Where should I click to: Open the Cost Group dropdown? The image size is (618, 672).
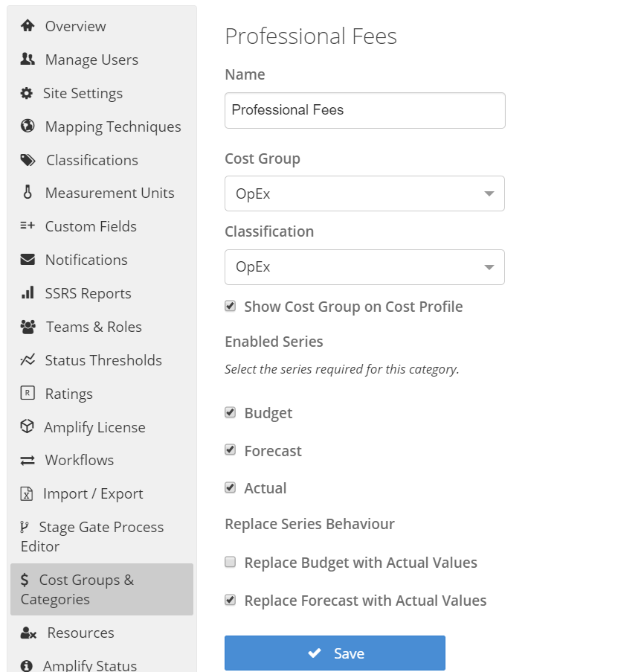click(x=364, y=193)
